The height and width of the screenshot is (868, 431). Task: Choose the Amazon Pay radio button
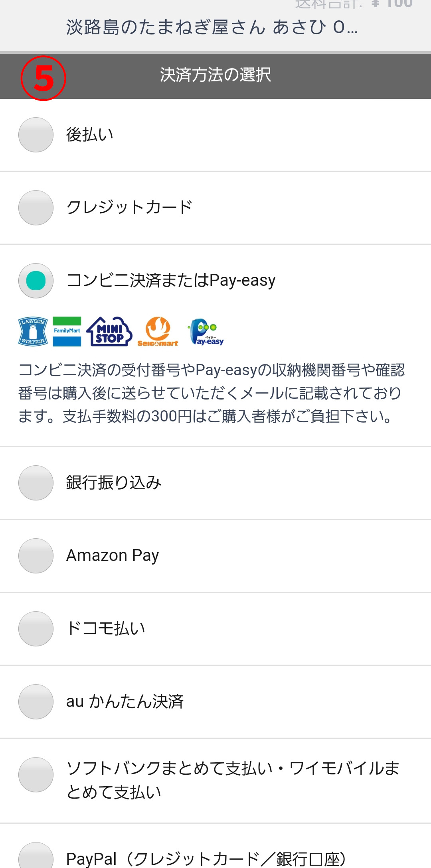click(x=36, y=556)
